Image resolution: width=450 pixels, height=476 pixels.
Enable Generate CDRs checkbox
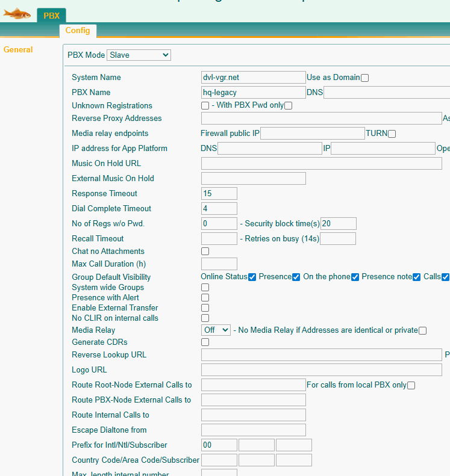tap(205, 342)
